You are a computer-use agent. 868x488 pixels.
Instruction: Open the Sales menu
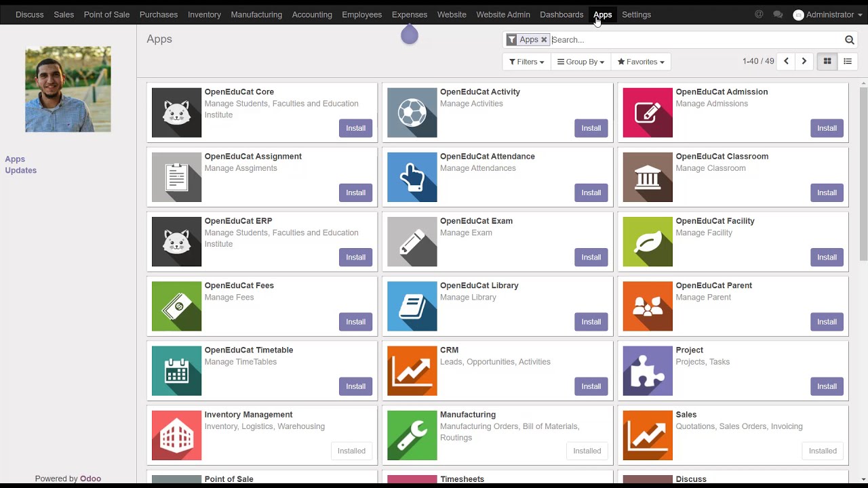(x=64, y=14)
